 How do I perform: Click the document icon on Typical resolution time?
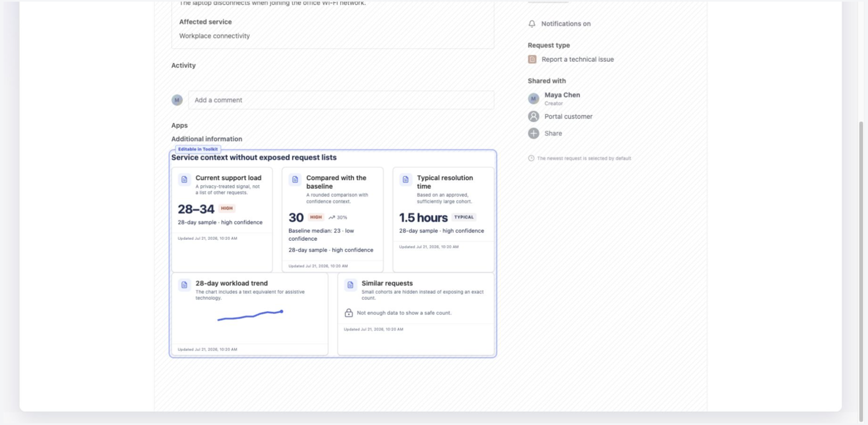406,179
